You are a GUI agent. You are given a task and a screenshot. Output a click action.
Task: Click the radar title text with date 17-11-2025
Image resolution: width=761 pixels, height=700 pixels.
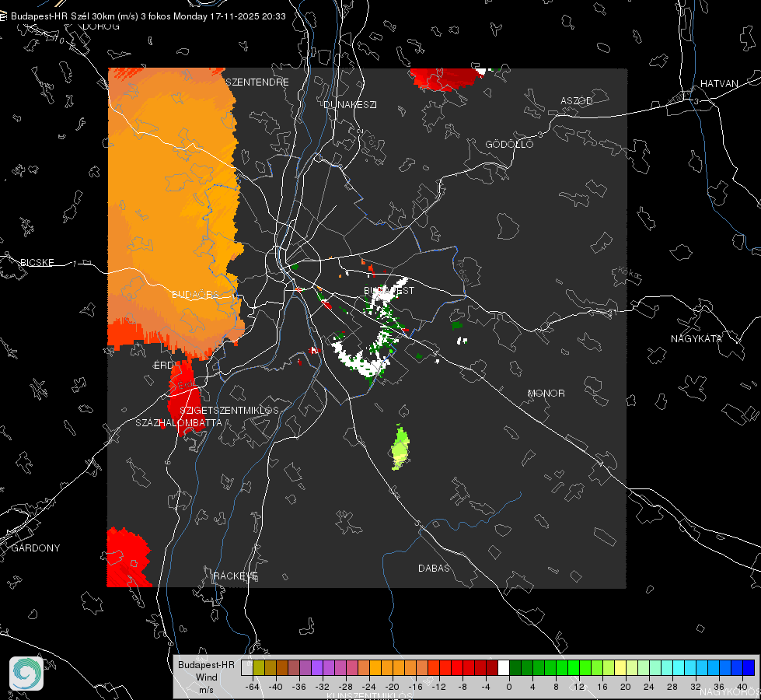click(x=148, y=16)
